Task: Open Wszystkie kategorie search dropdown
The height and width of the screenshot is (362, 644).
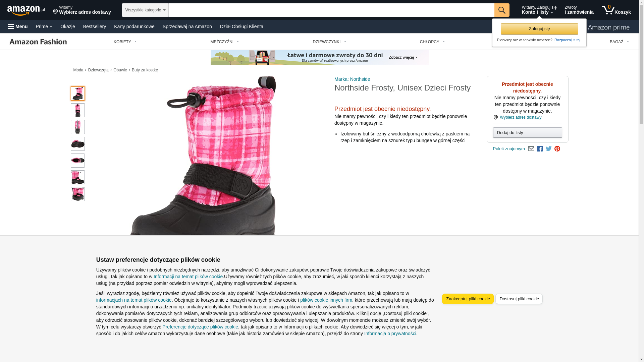Action: pos(145,10)
